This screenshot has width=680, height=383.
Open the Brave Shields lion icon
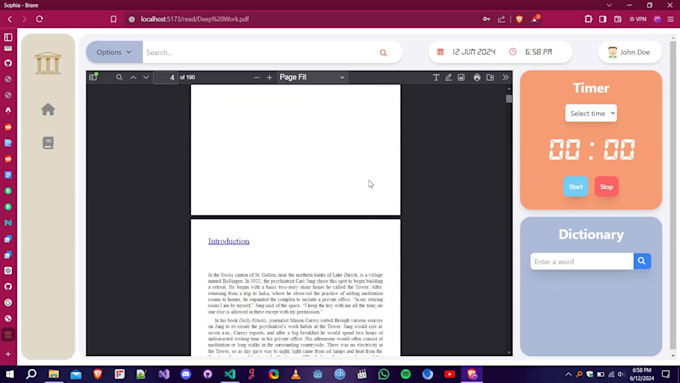click(x=519, y=19)
